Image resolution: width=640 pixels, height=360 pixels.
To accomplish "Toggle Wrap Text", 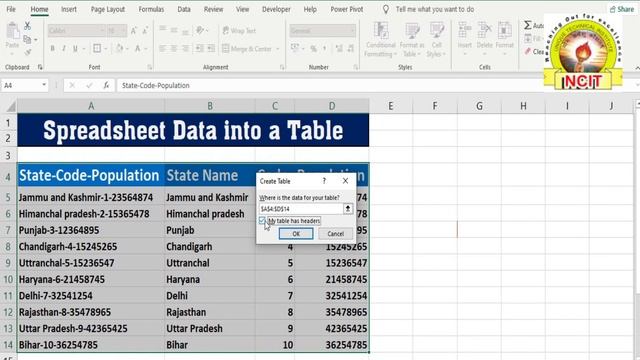I will pos(239,31).
